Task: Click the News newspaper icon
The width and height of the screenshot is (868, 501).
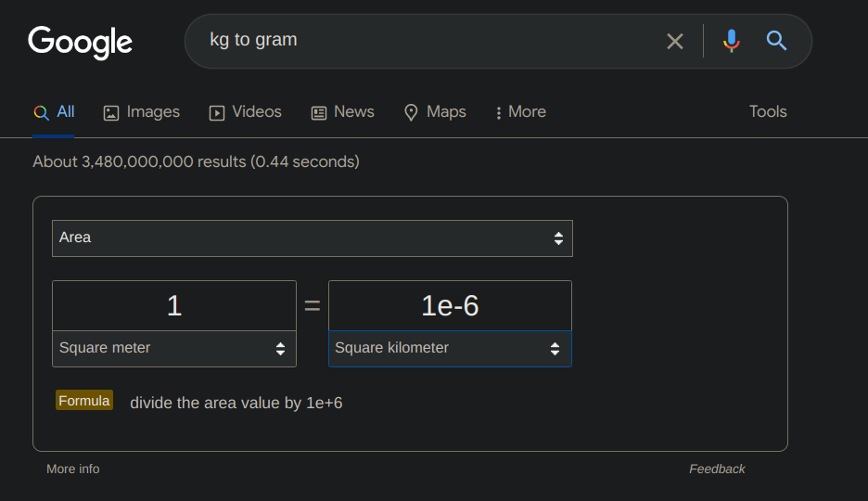Action: [x=319, y=113]
